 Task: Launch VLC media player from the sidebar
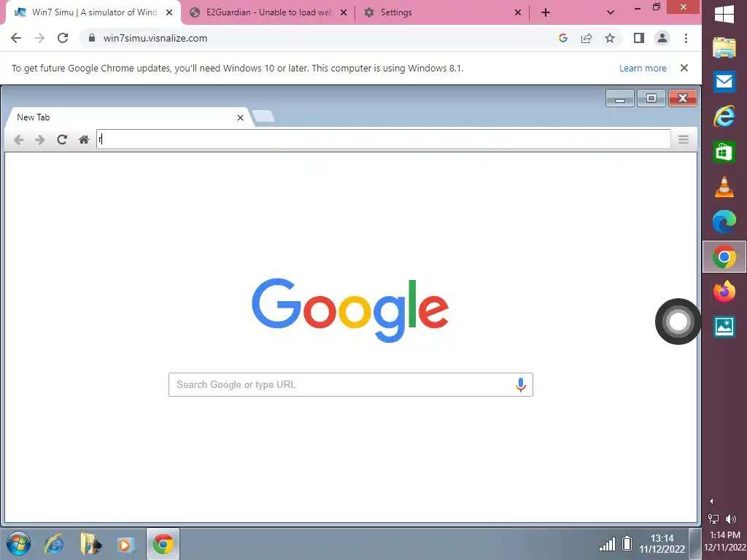click(724, 187)
